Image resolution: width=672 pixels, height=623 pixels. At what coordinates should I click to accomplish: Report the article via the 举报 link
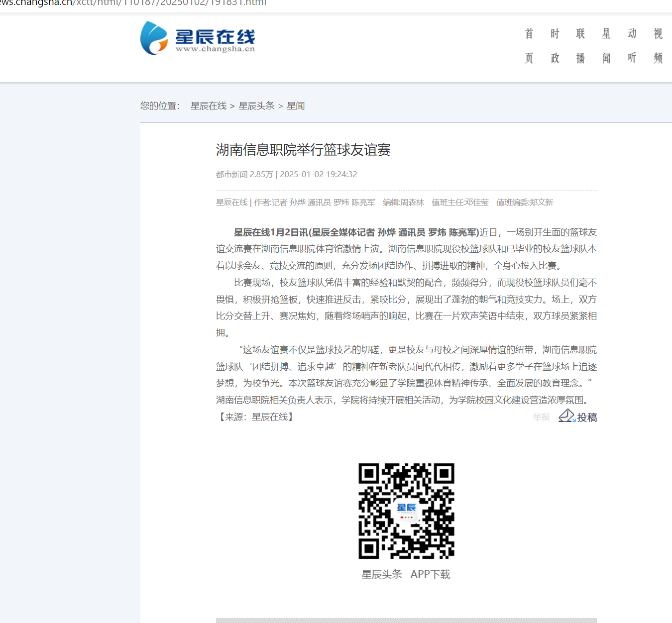click(541, 417)
